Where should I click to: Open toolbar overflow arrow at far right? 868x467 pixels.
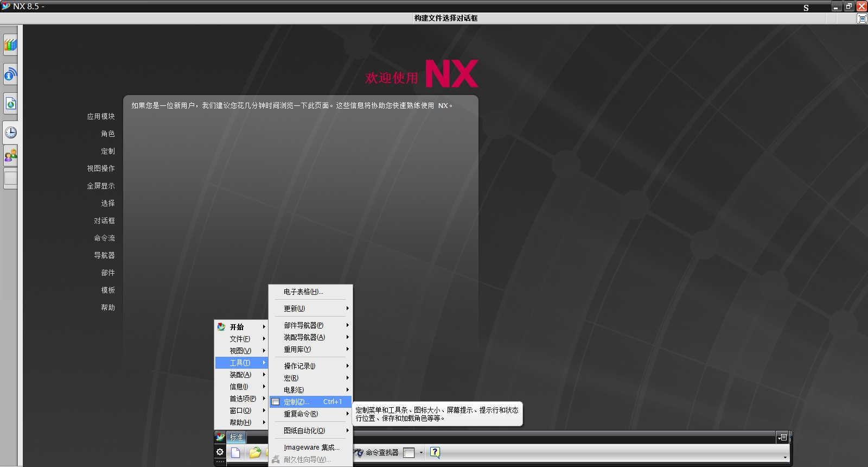tap(784, 457)
